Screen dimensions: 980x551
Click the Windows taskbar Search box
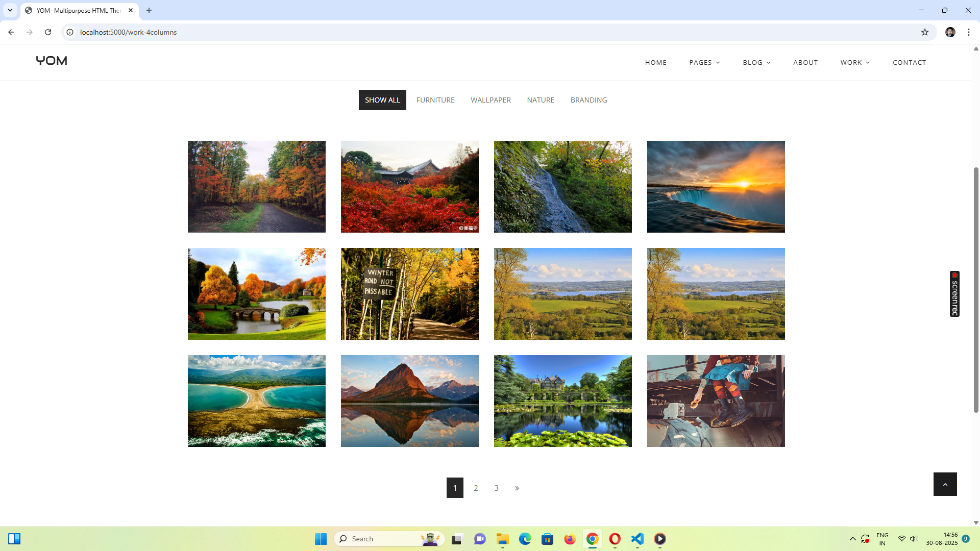coord(389,539)
